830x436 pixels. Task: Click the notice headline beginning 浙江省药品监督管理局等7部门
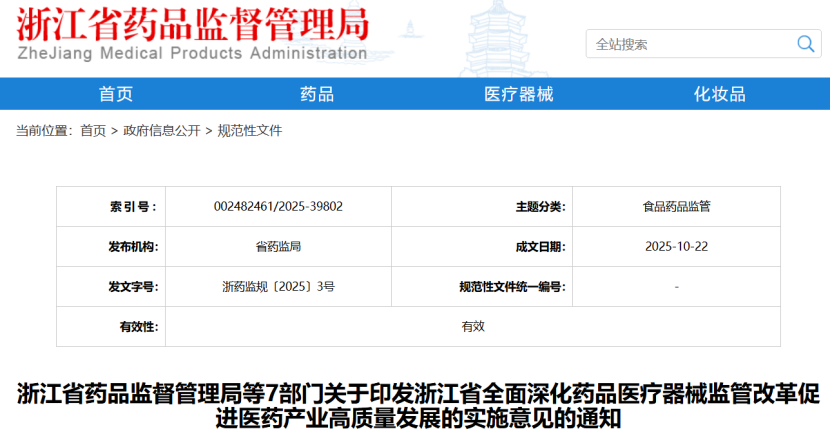tap(418, 406)
